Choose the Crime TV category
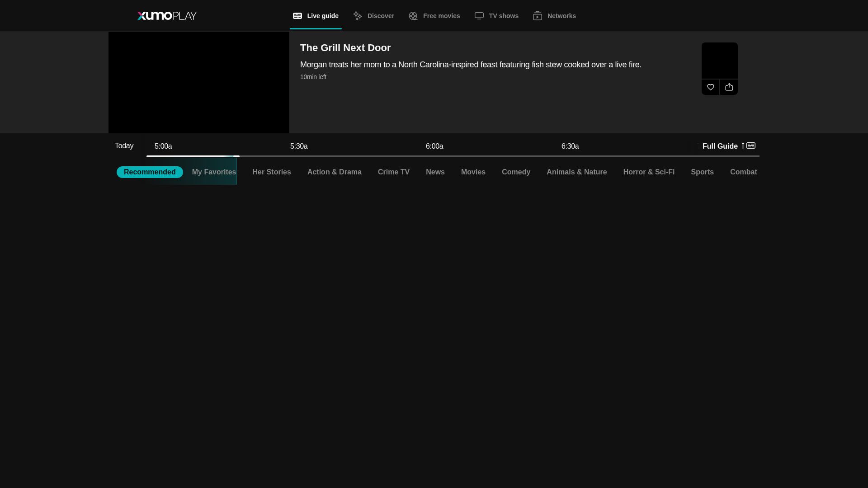The height and width of the screenshot is (488, 868). (x=393, y=172)
